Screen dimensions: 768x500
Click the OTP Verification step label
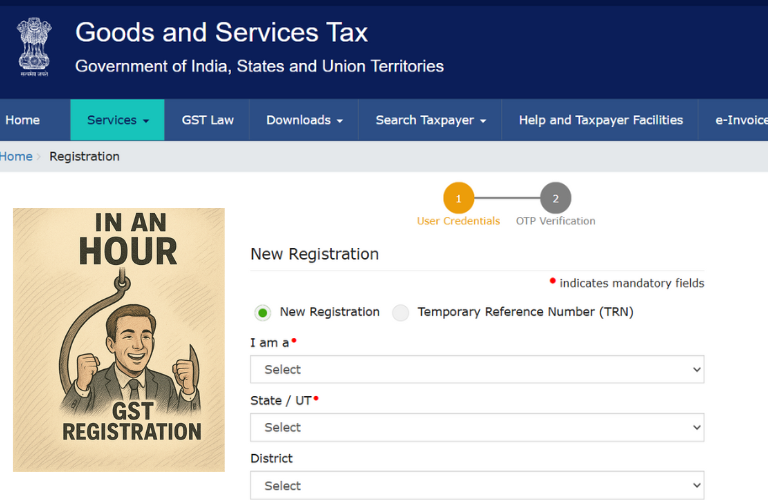555,221
